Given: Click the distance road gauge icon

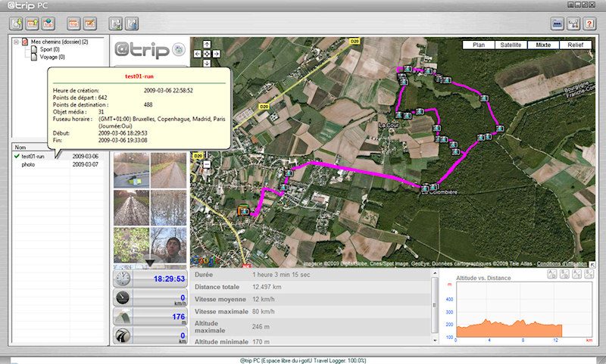Looking at the screenshot, I should pyautogui.click(x=123, y=335).
